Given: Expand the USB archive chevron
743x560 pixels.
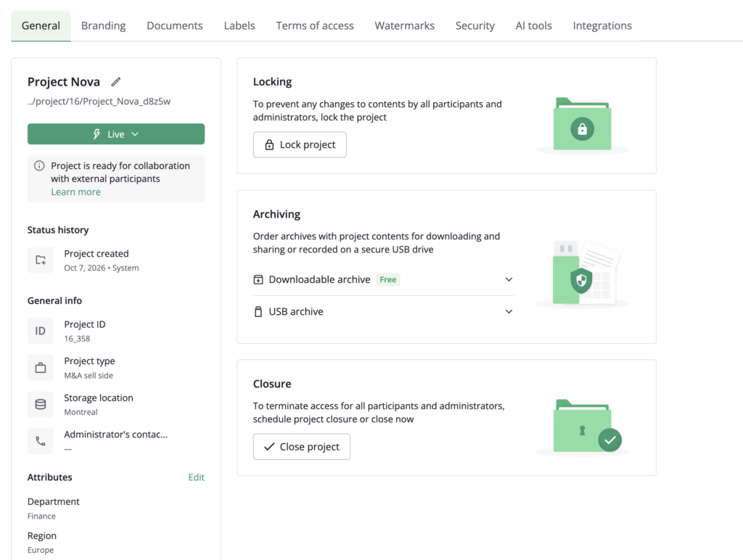Looking at the screenshot, I should [509, 312].
